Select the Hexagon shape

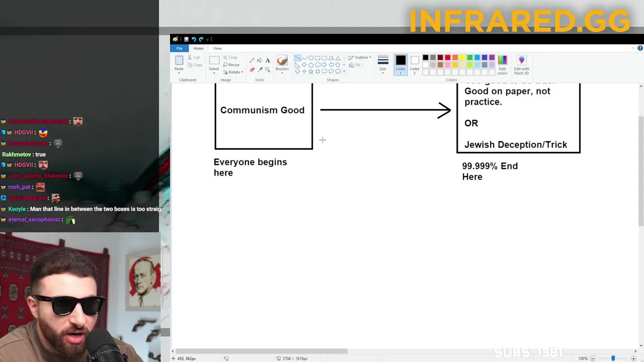pyautogui.click(x=317, y=65)
